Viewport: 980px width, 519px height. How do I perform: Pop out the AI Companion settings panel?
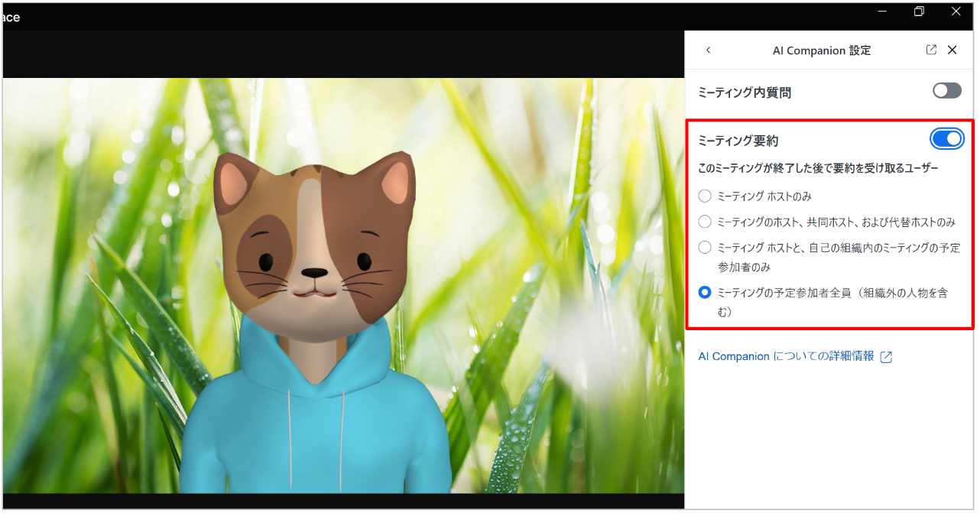931,50
